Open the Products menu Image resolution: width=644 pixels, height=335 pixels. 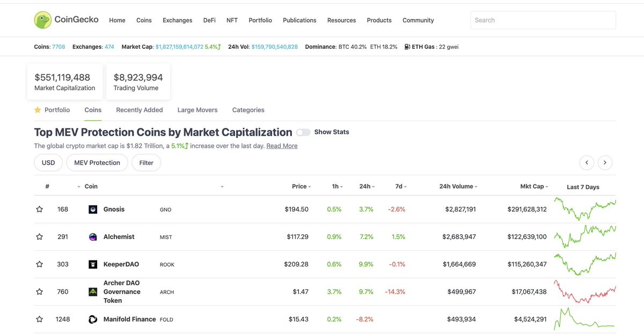coord(379,20)
